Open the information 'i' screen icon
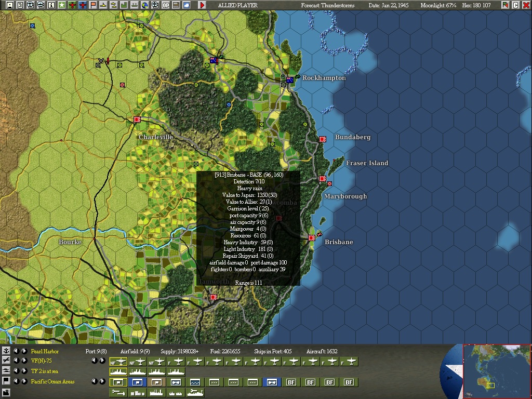 pos(51,5)
